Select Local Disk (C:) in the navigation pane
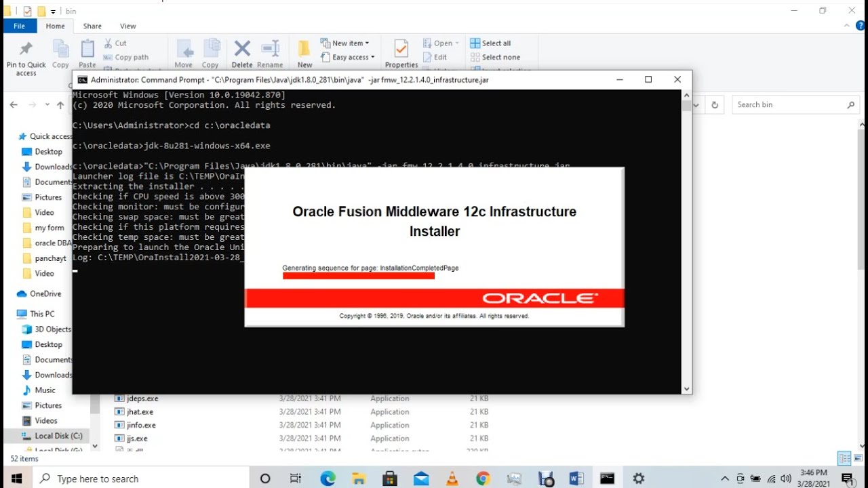The image size is (868, 488). 52,436
